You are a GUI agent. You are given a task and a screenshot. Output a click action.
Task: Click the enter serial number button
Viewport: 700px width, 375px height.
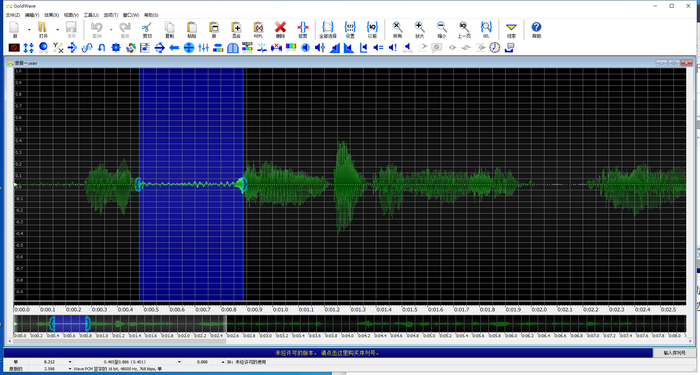[x=674, y=353]
